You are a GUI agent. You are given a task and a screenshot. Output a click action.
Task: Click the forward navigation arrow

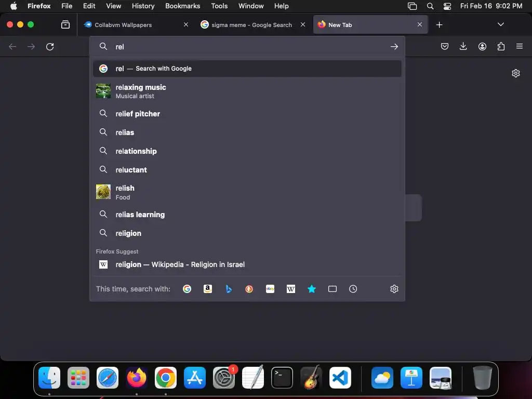pos(31,46)
